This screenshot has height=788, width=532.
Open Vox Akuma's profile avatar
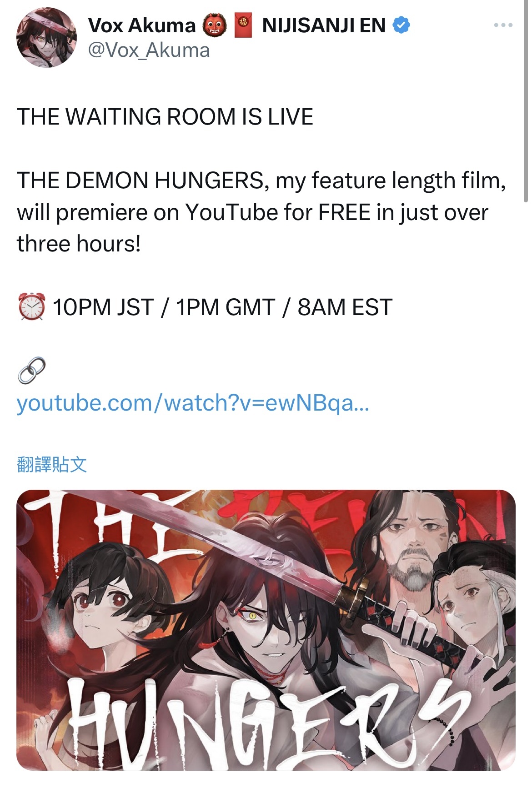[x=47, y=38]
